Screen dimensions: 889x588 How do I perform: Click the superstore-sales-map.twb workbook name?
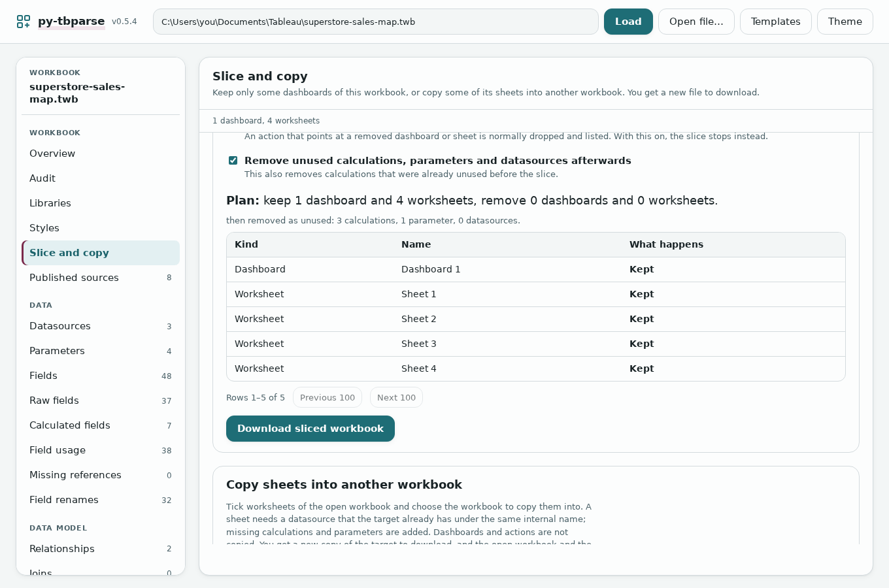coord(77,93)
